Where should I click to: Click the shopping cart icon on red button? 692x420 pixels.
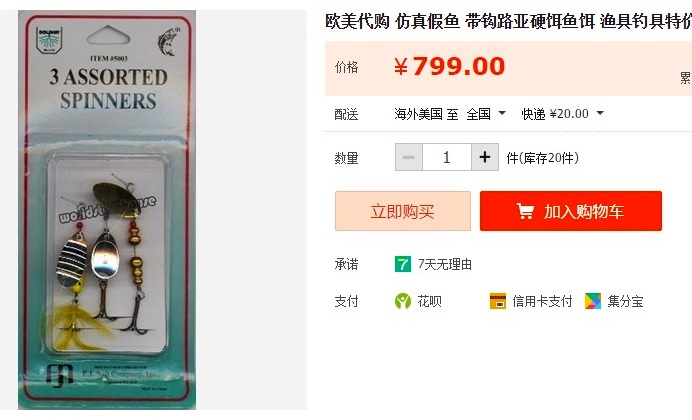525,211
